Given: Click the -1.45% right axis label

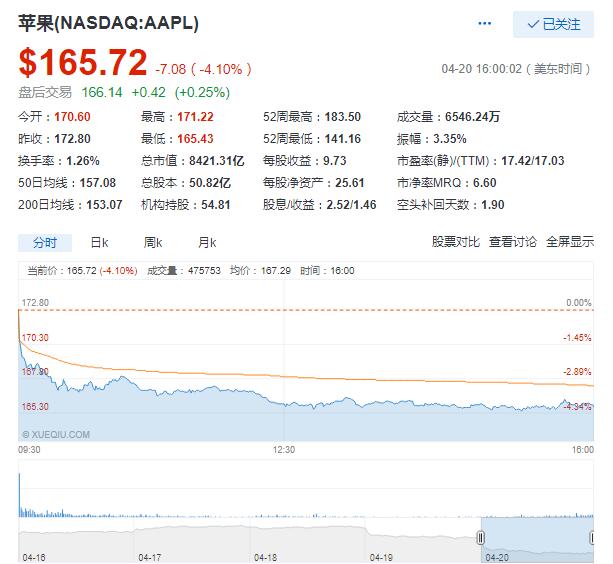Looking at the screenshot, I should (577, 338).
